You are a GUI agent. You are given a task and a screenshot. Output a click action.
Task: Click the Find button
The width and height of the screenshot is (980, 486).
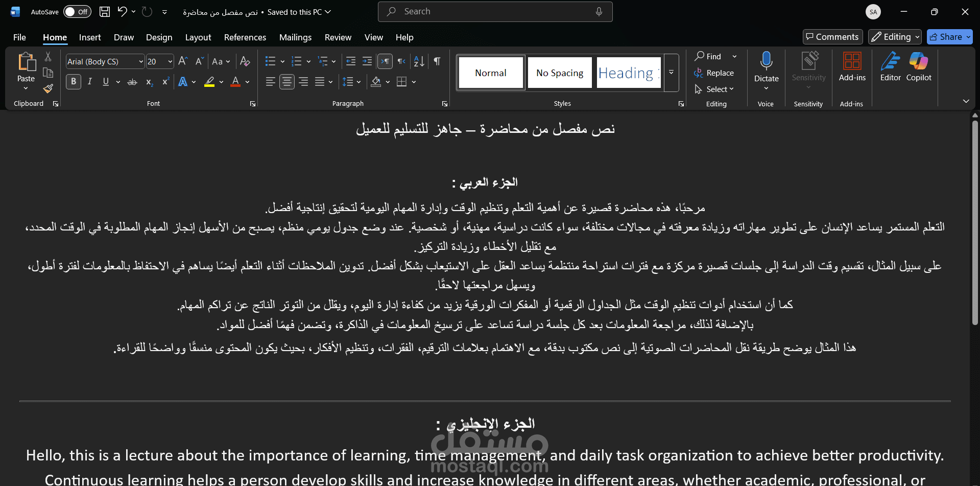tap(708, 56)
